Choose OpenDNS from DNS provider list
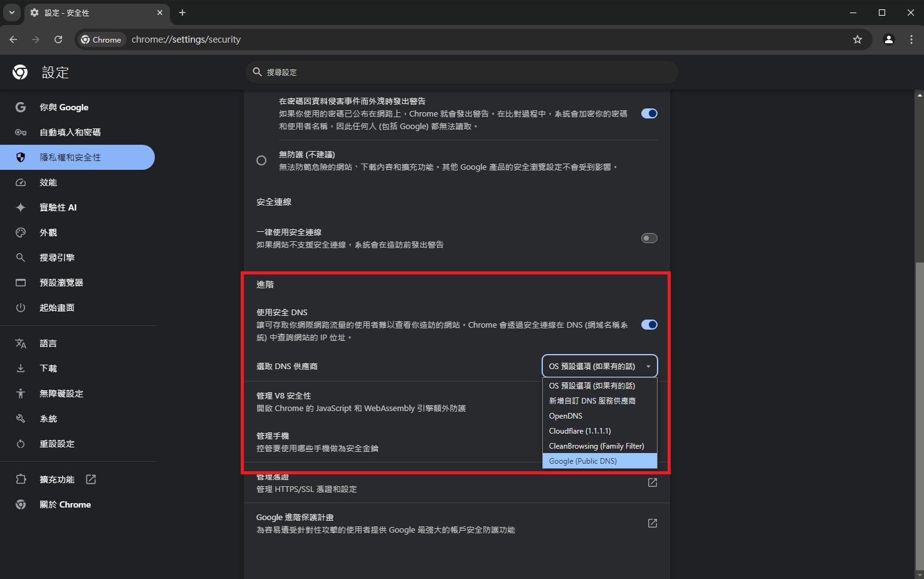The height and width of the screenshot is (579, 924). pos(599,415)
